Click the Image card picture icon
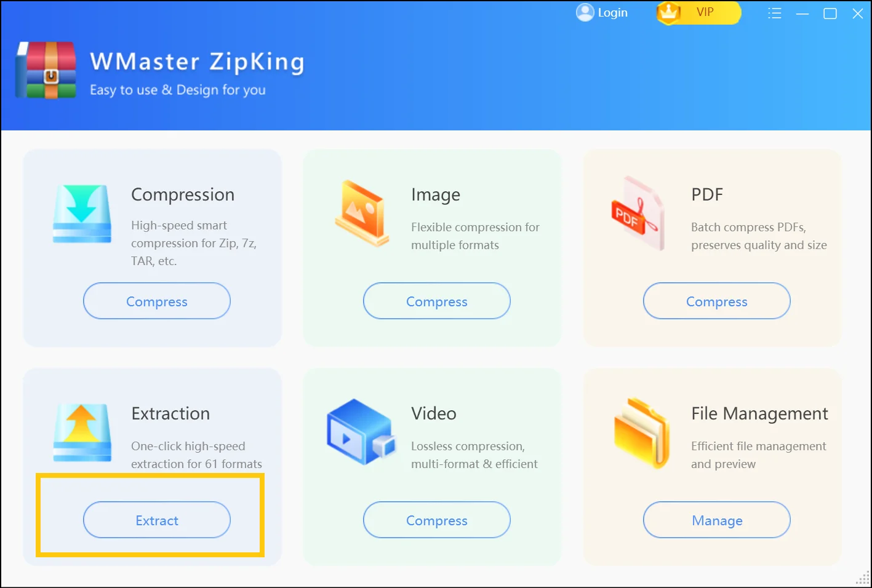Screen dimensions: 872x588 pyautogui.click(x=362, y=213)
